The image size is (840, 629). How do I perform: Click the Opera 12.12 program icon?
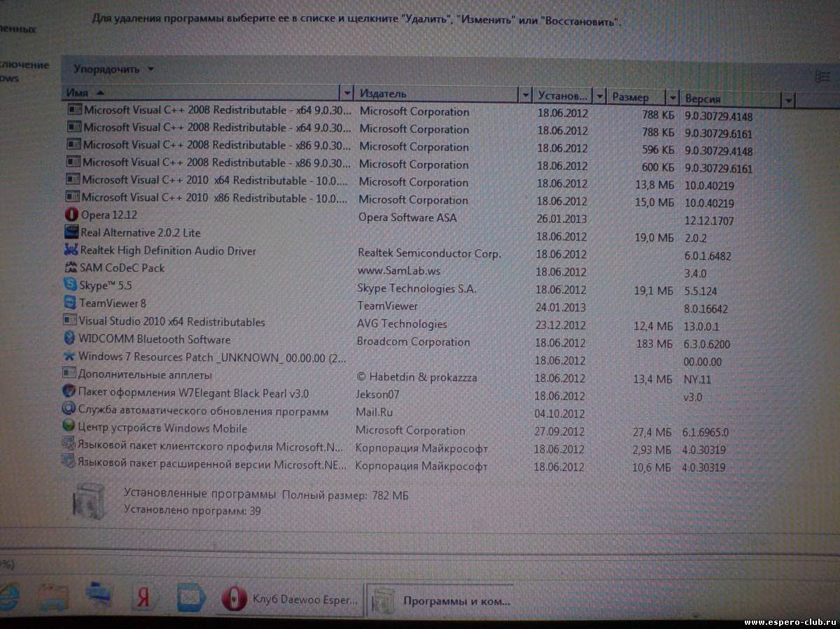[x=71, y=215]
